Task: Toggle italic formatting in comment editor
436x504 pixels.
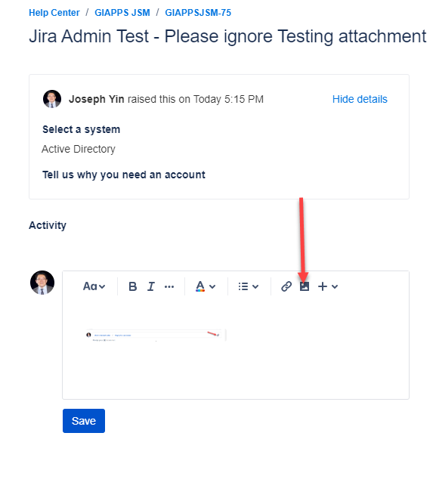Action: 151,286
